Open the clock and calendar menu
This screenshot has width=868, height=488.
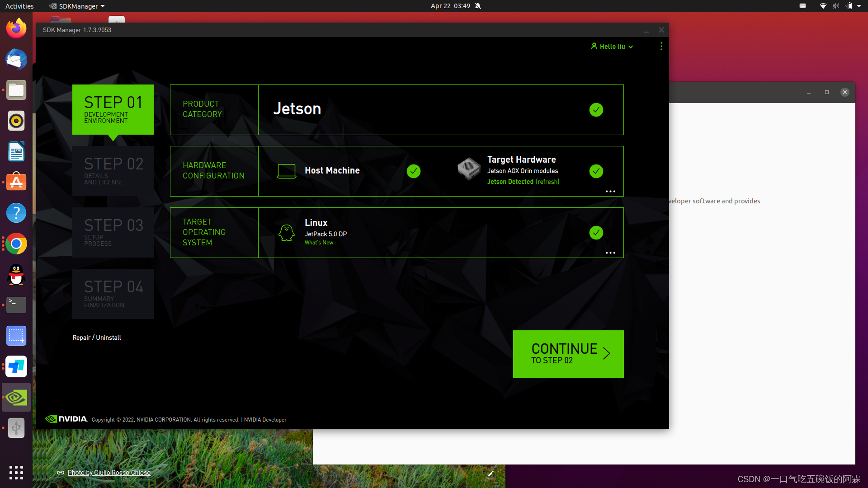point(450,6)
